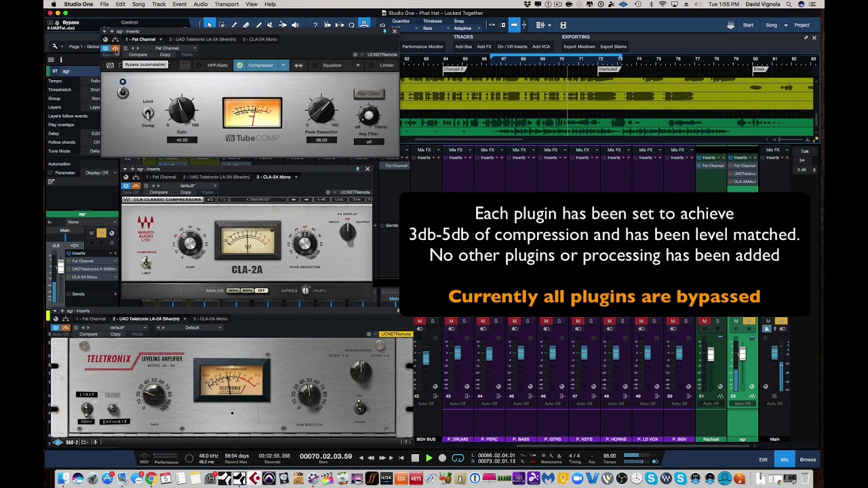Open the Fat Channel preset dropdown
This screenshot has height=488, width=868.
pos(167,48)
